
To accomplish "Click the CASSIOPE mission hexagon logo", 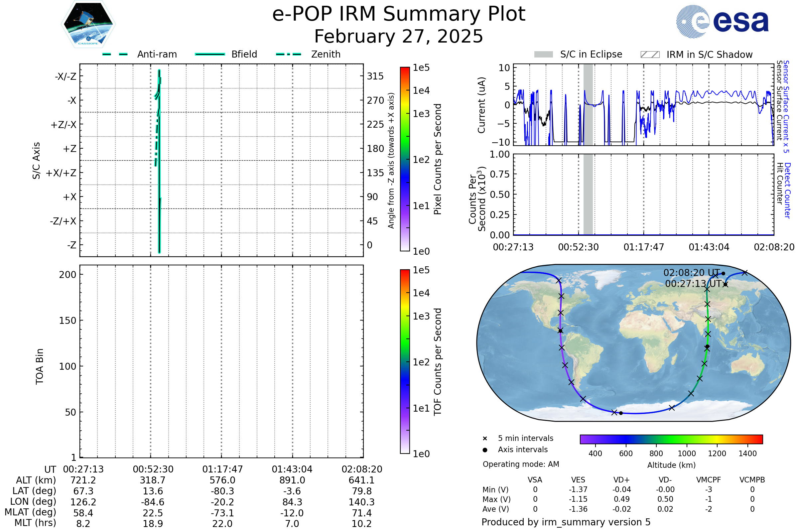I will (88, 24).
